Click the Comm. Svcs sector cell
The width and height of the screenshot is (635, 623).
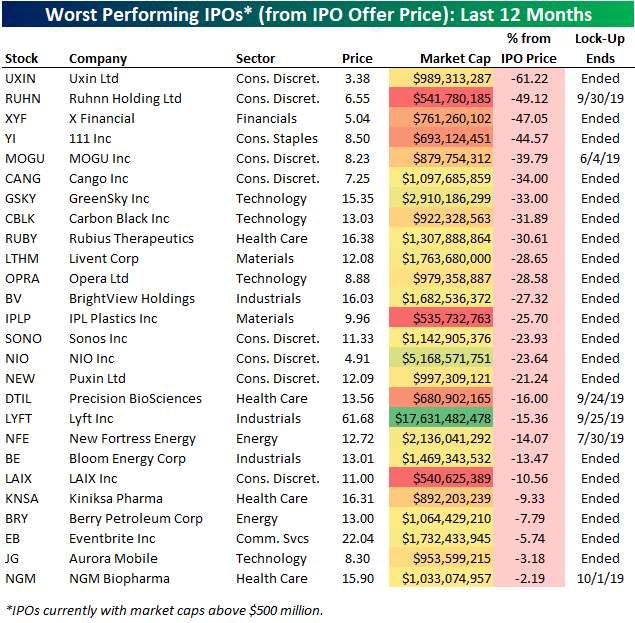click(x=272, y=539)
